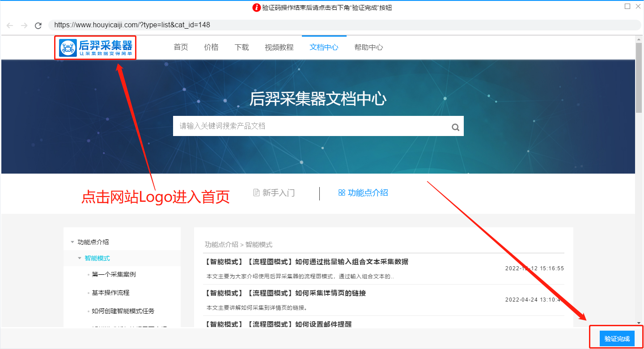644x349 pixels.
Task: Open article 如何采集详情页的链接
Action: [x=285, y=293]
